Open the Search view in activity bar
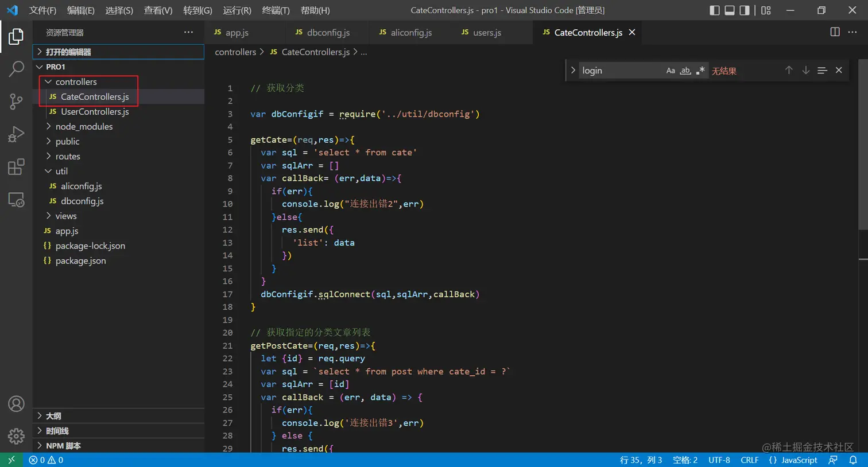868x467 pixels. (x=16, y=69)
